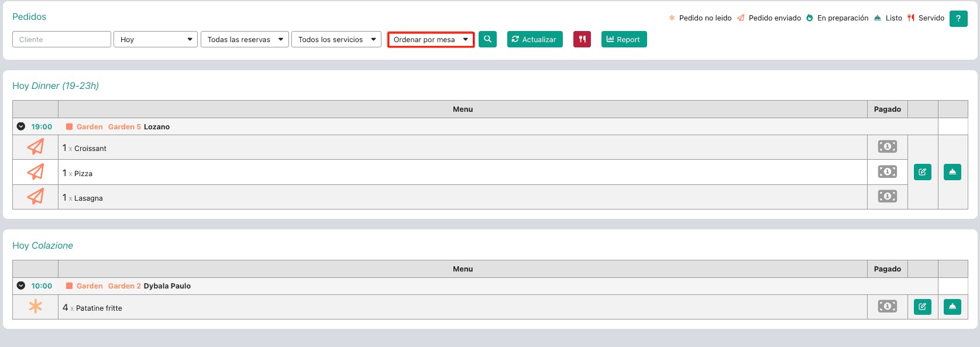Collapse the 10:00 order group

21,286
